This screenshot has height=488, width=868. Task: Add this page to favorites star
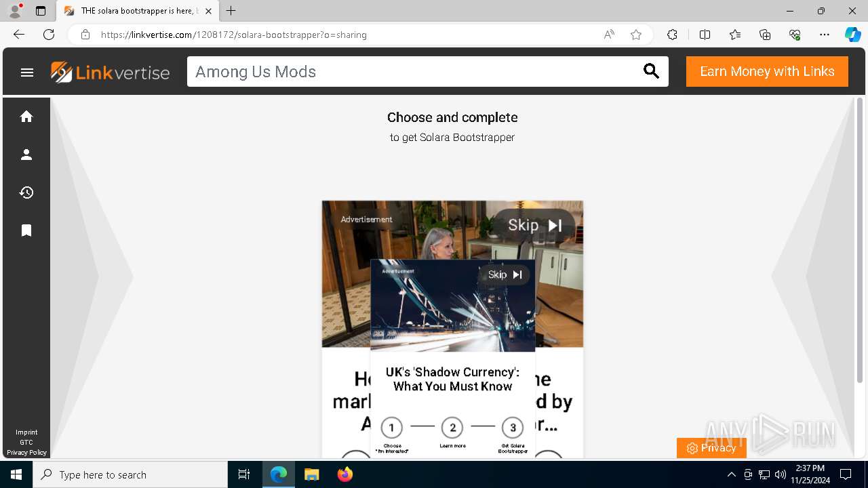click(x=636, y=35)
